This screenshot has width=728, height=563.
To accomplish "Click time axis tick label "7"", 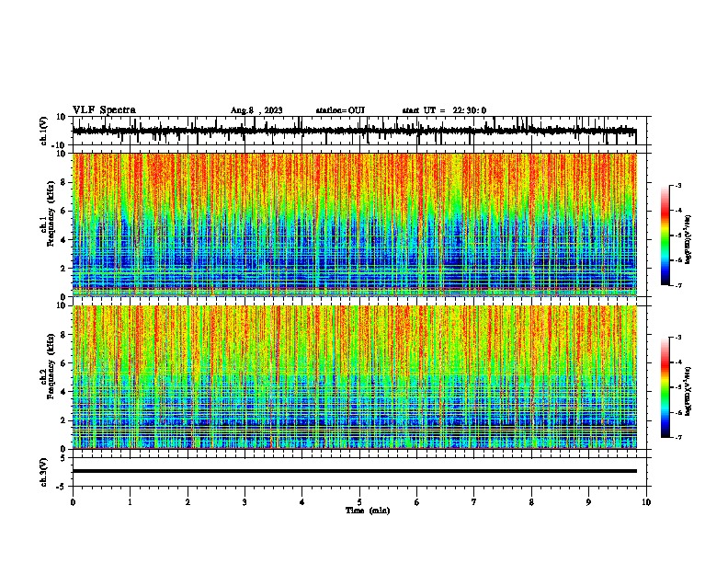I will pyautogui.click(x=474, y=502).
